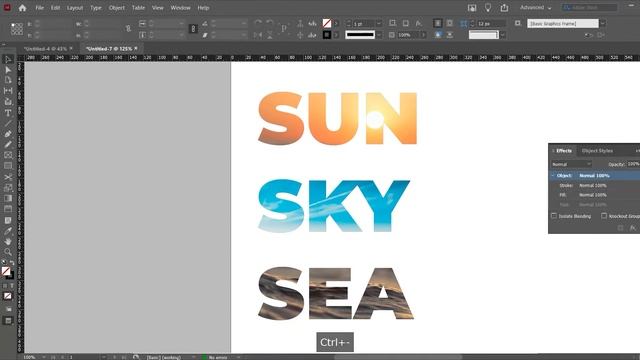Click the swap fill and stroke arrow
640x360 pixels.
[12, 263]
